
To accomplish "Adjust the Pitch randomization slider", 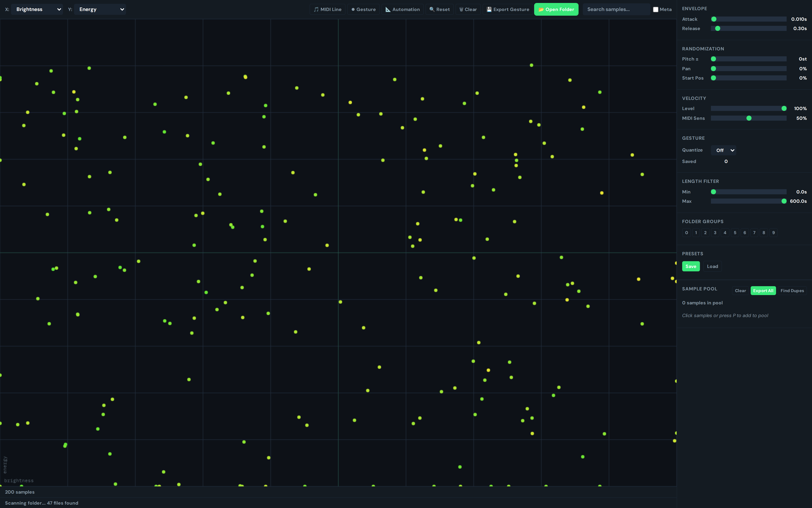I will pos(749,59).
